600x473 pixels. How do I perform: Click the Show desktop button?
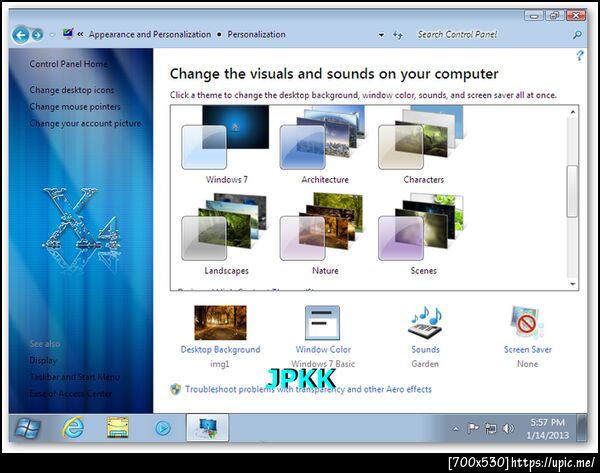pyautogui.click(x=582, y=428)
